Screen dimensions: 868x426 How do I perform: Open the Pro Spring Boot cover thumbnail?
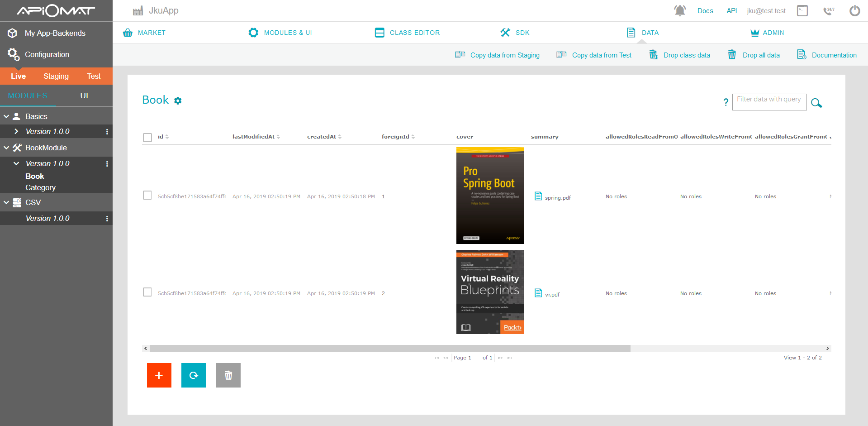click(490, 196)
